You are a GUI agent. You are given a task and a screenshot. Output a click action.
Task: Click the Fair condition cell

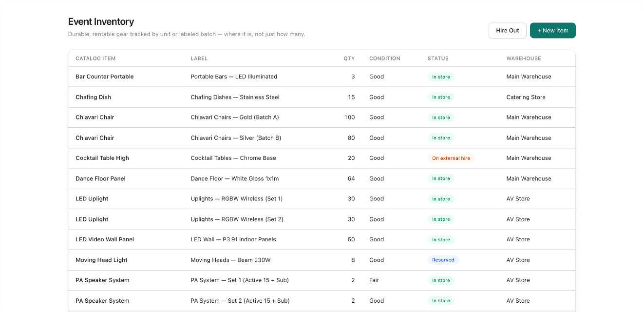(x=374, y=280)
